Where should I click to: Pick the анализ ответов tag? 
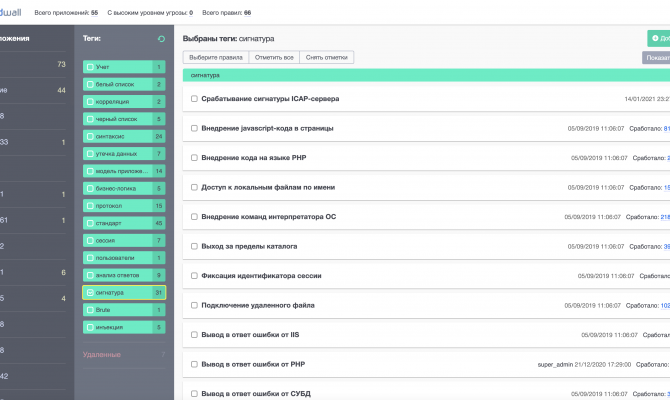pos(124,275)
